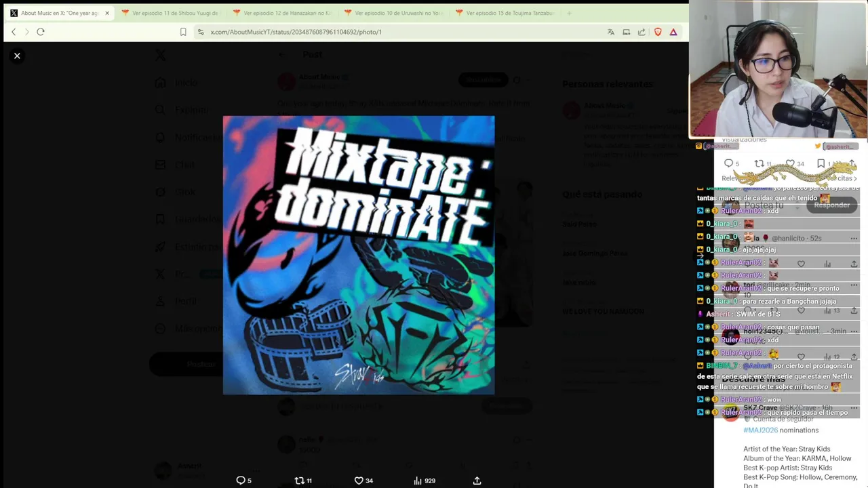The height and width of the screenshot is (488, 868).
Task: Open SKZ Crave profile name
Action: pyautogui.click(x=760, y=407)
